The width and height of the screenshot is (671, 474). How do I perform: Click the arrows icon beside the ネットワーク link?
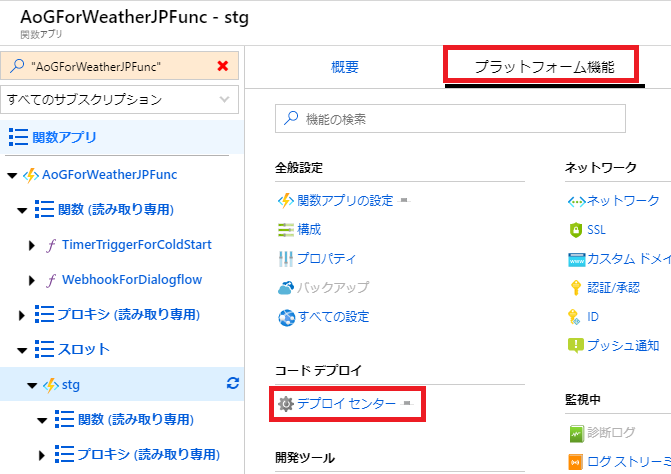pyautogui.click(x=576, y=201)
